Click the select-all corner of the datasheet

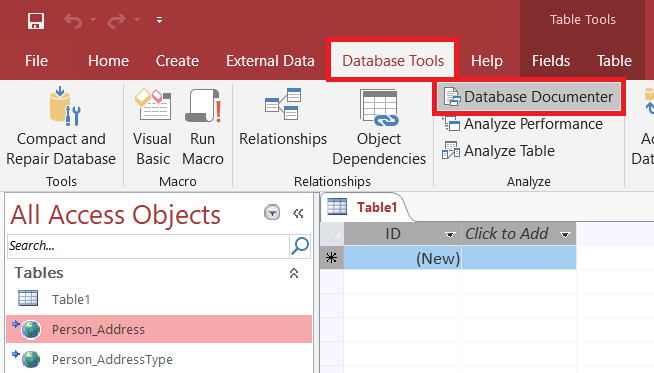pyautogui.click(x=332, y=234)
